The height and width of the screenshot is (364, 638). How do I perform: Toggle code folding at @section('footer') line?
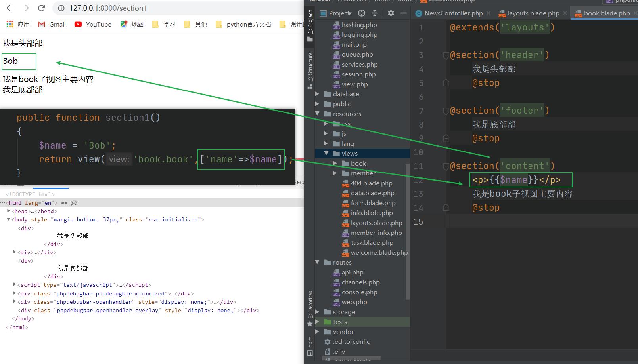446,111
